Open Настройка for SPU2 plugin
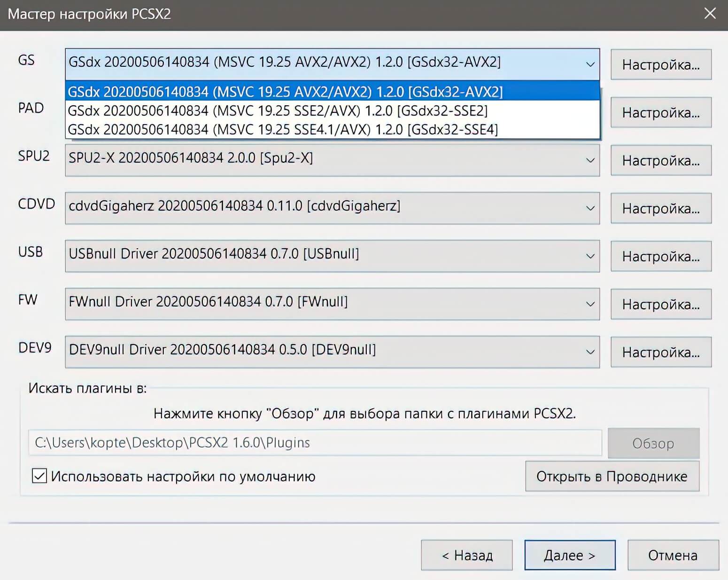The width and height of the screenshot is (728, 580). [x=661, y=160]
